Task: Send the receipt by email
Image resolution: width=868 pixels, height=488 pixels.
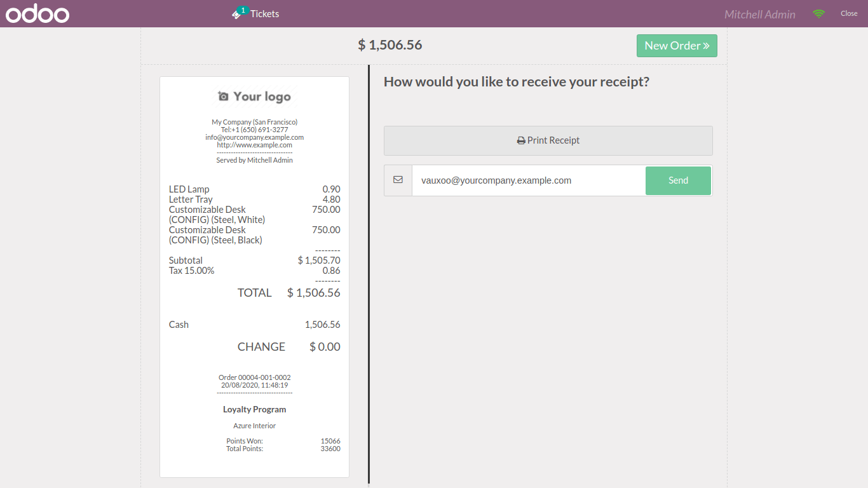Action: tap(678, 180)
